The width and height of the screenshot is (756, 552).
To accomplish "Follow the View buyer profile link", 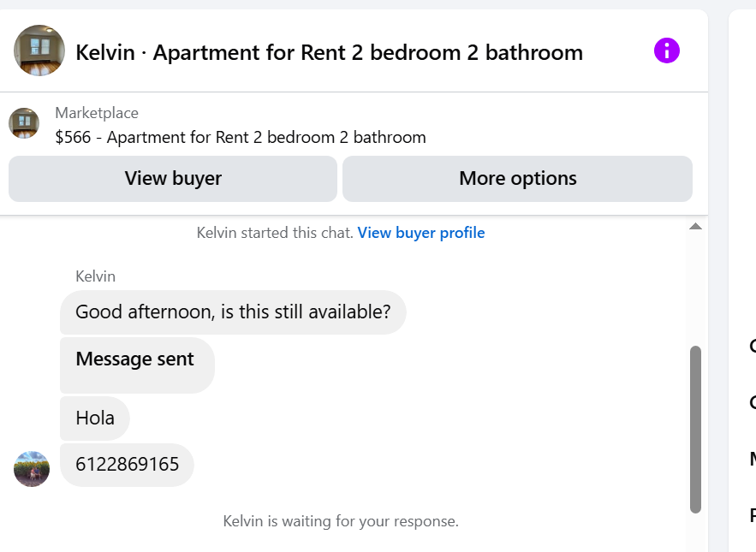I will pos(421,233).
